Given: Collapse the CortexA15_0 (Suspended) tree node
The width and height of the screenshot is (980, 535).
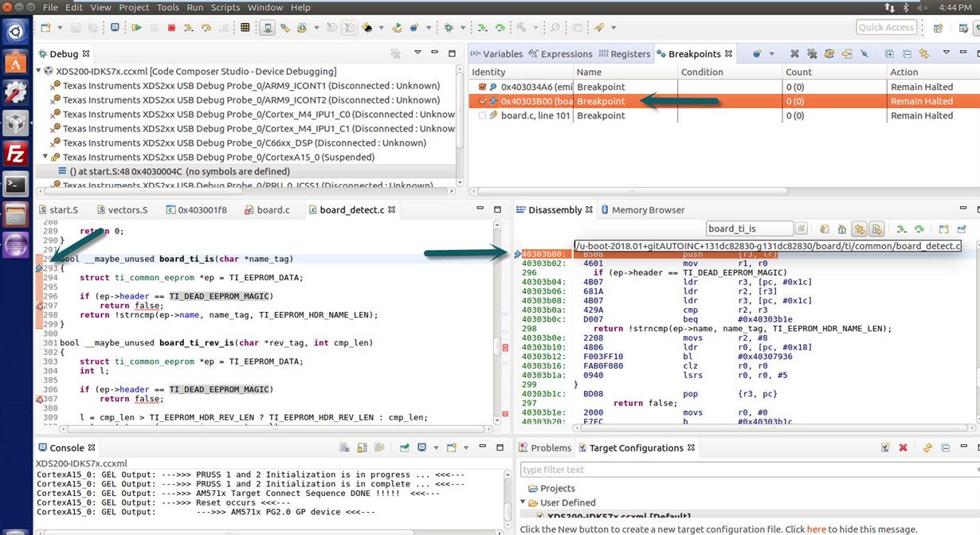Looking at the screenshot, I should point(45,157).
